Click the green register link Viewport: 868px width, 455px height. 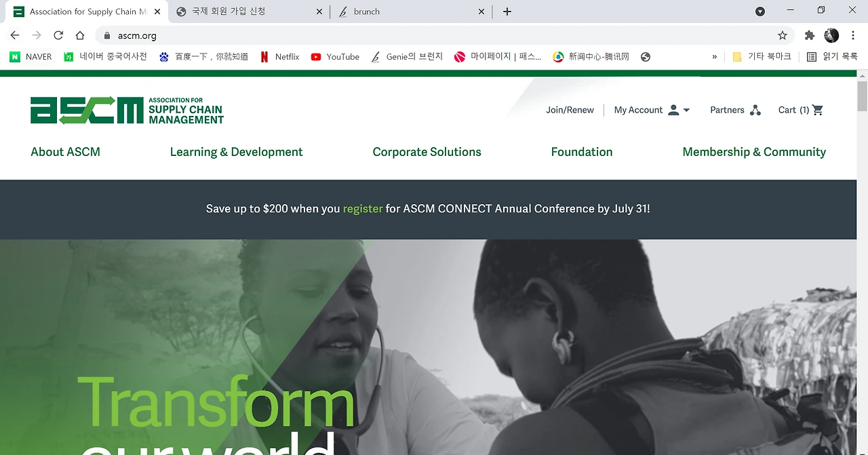[x=363, y=209]
